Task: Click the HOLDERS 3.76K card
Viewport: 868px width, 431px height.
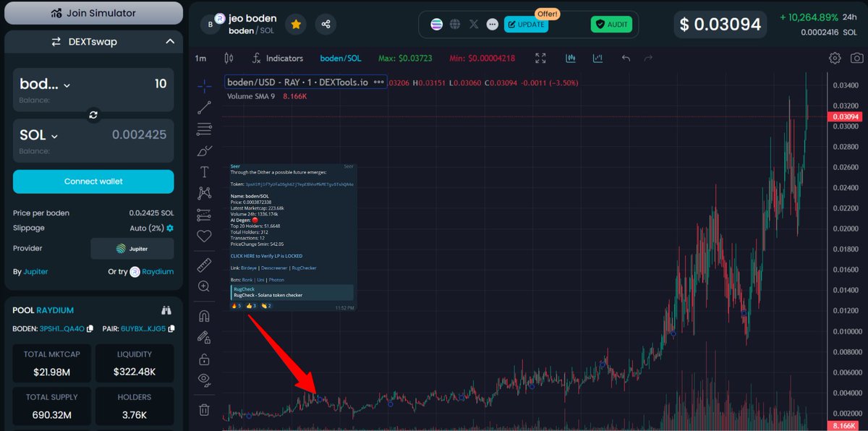Action: click(x=135, y=406)
